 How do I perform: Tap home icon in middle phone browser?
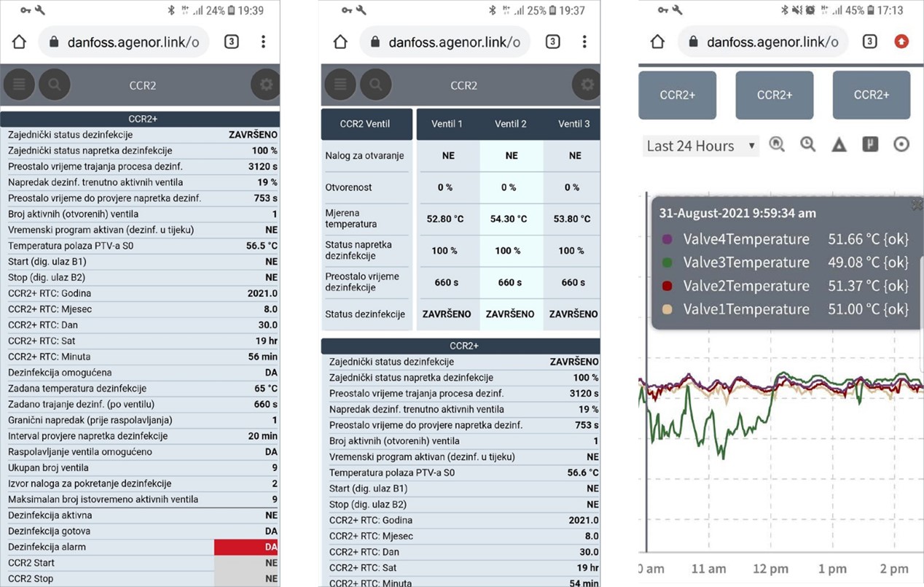coord(340,42)
